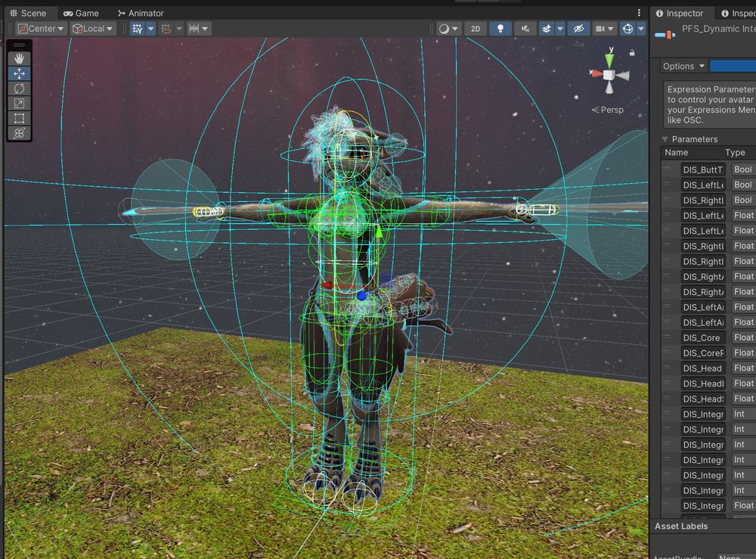Open the grid visibility options arrow
This screenshot has width=756, height=559.
click(151, 29)
